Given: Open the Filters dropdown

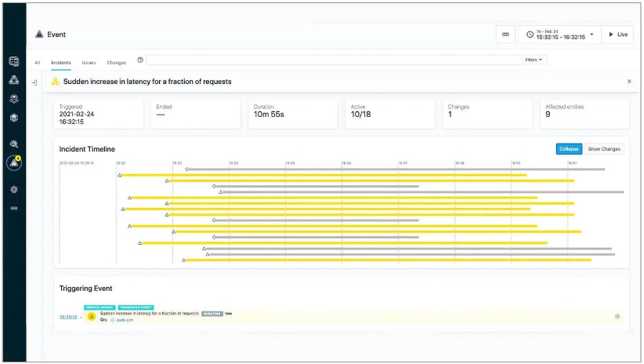Looking at the screenshot, I should tap(534, 60).
